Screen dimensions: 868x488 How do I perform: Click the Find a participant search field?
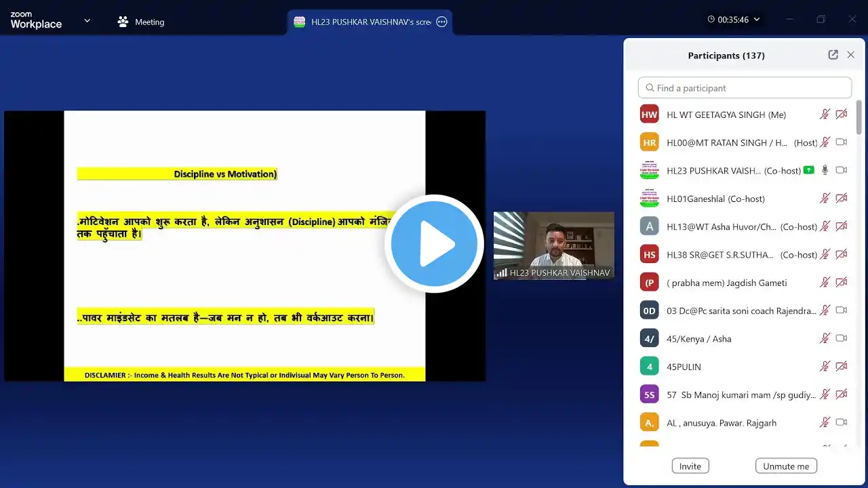[745, 87]
